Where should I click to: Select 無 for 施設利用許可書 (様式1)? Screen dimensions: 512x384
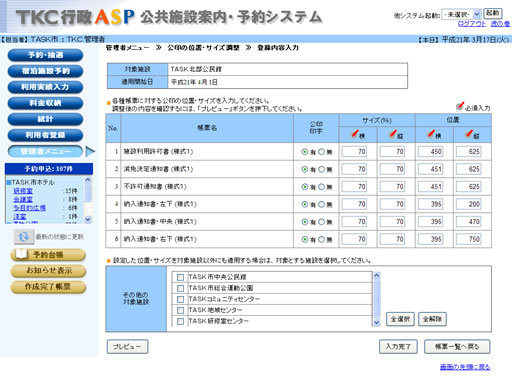click(x=321, y=152)
